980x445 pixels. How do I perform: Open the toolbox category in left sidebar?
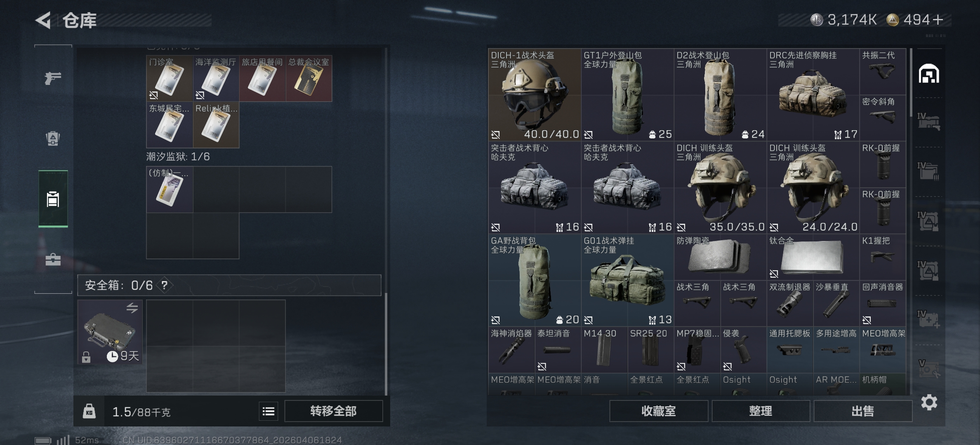pyautogui.click(x=53, y=260)
